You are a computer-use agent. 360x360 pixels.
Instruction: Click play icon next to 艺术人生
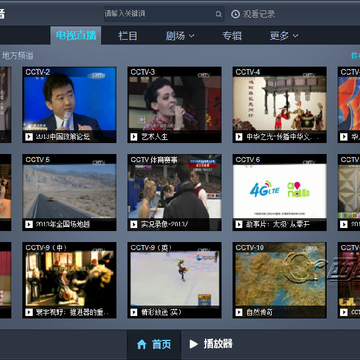[x=134, y=137]
